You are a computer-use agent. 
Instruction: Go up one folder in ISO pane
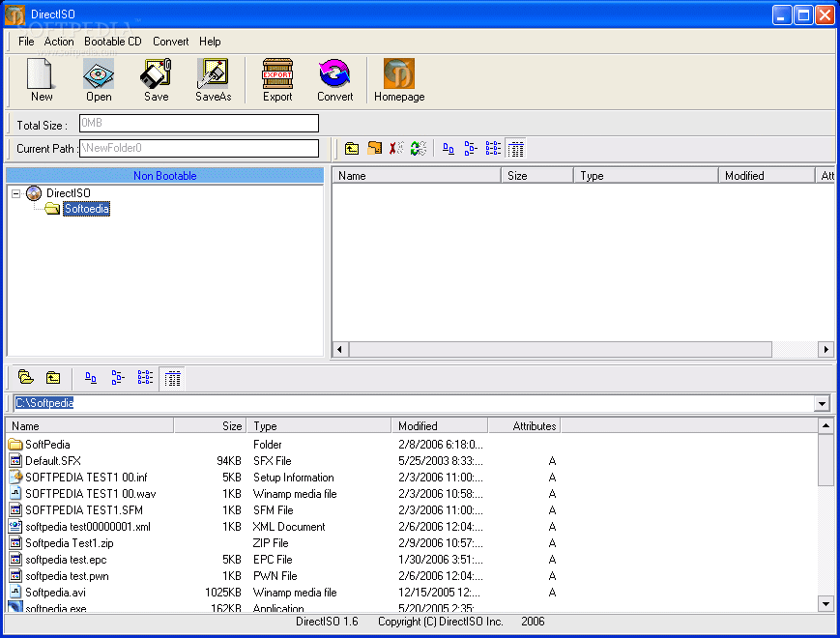(x=352, y=149)
